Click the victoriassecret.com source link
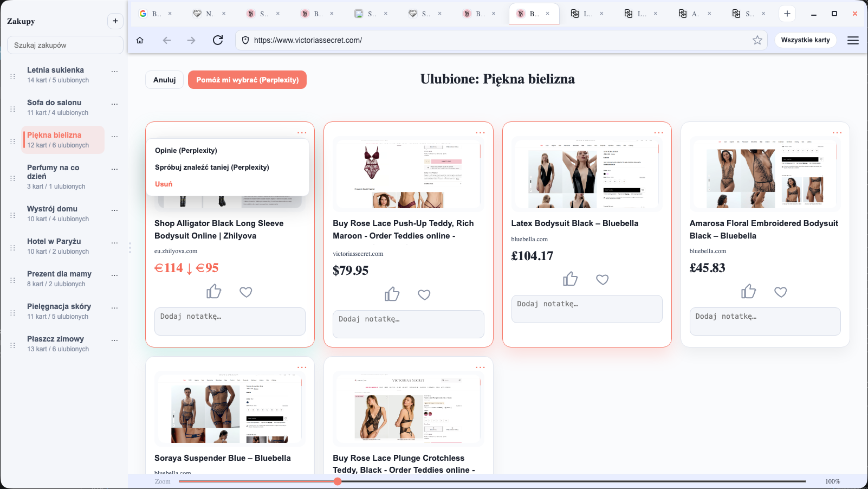This screenshot has width=868, height=489. click(x=358, y=254)
